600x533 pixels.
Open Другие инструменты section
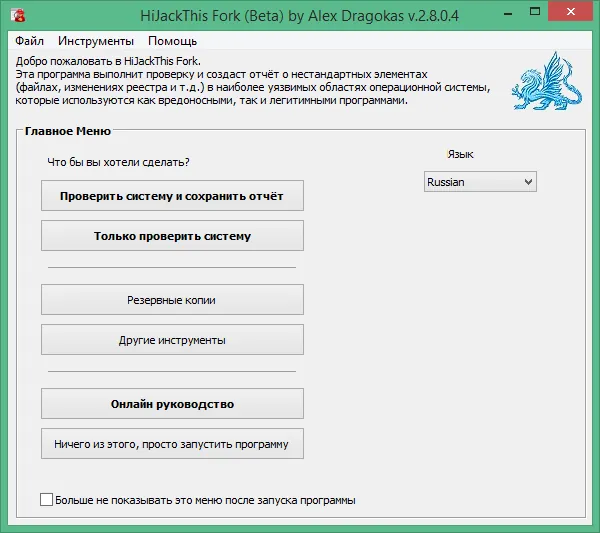pos(172,340)
